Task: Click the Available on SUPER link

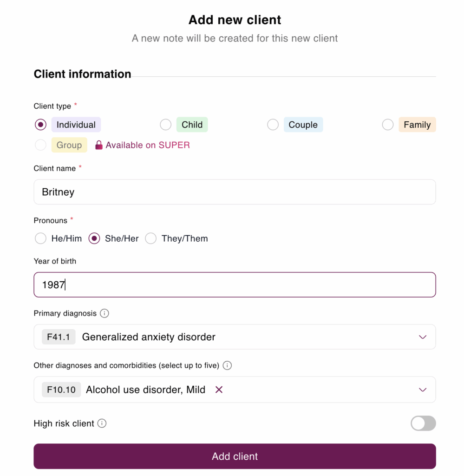Action: click(x=148, y=145)
